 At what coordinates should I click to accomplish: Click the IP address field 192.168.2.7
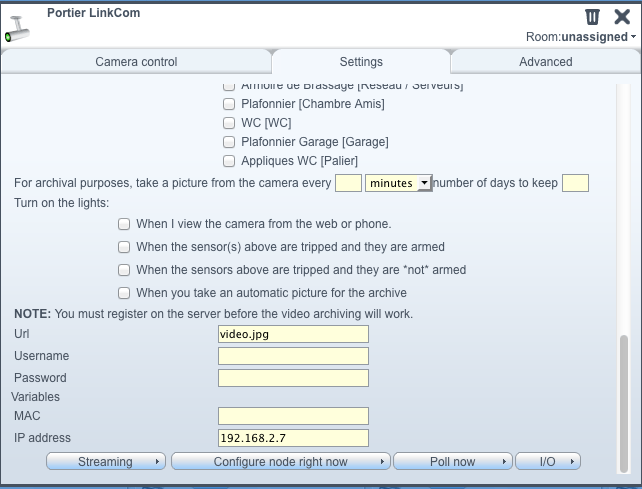293,438
